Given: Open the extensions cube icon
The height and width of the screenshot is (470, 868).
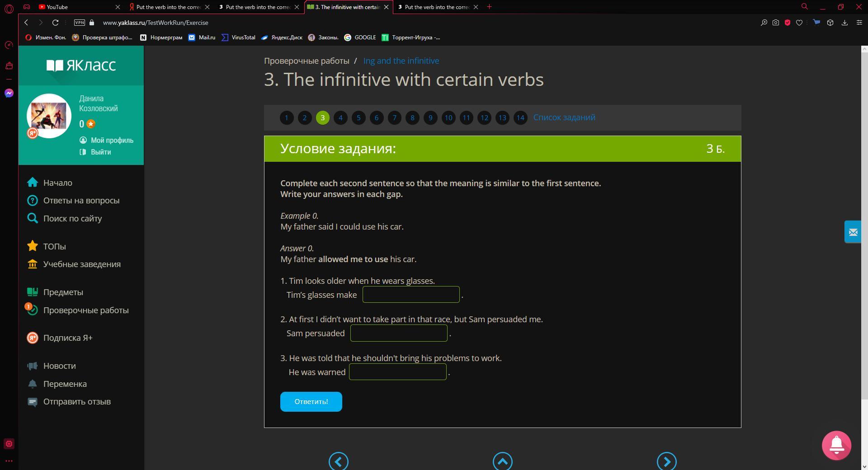Looking at the screenshot, I should tap(830, 23).
